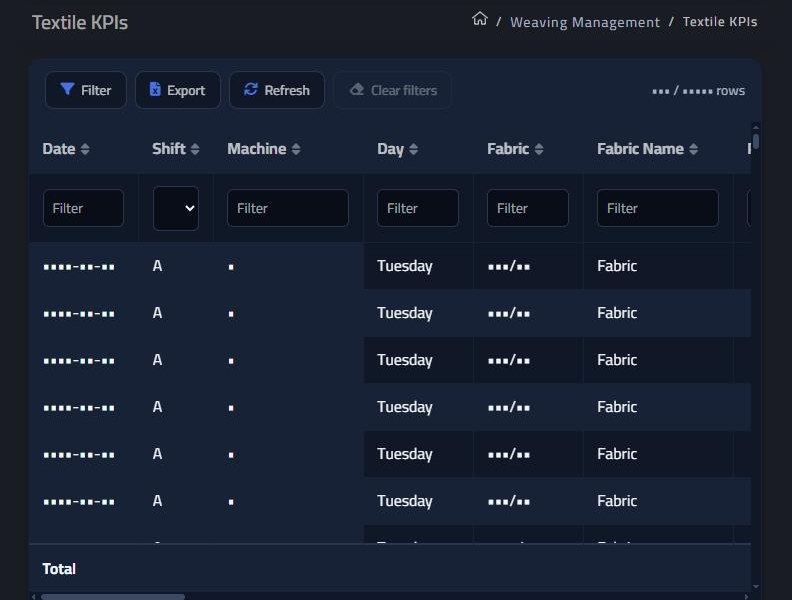Focus the Date filter input
This screenshot has width=792, height=600.
[x=83, y=208]
